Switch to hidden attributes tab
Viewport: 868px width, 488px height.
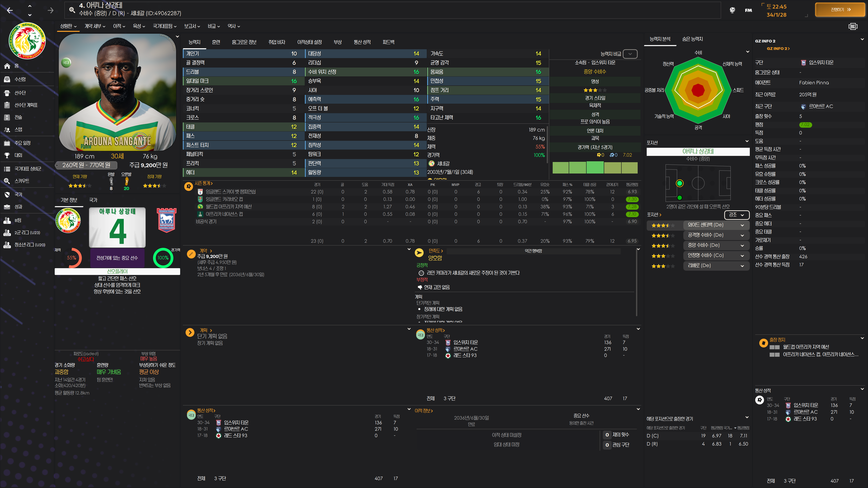(692, 39)
